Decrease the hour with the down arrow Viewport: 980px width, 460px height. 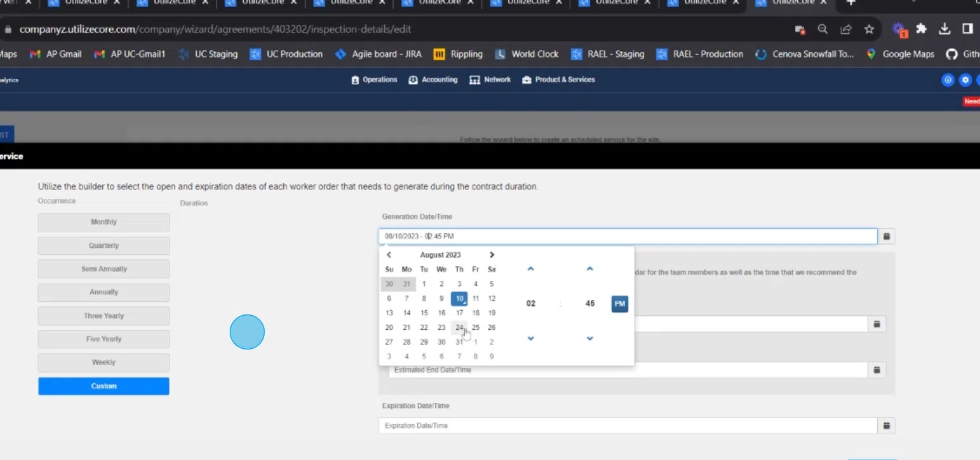click(x=531, y=339)
